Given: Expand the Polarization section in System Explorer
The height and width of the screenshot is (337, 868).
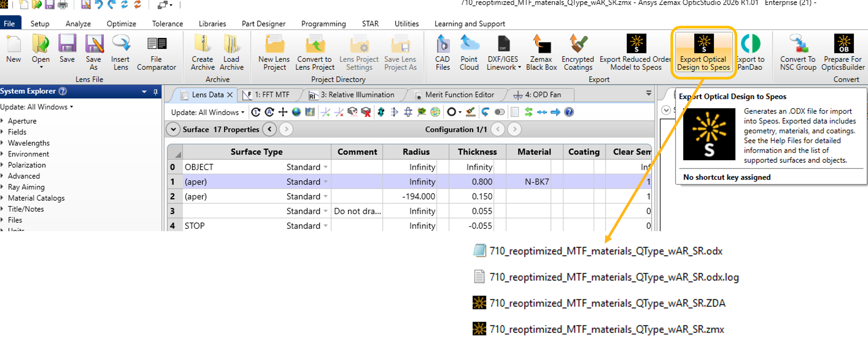Looking at the screenshot, I should pyautogui.click(x=2, y=165).
